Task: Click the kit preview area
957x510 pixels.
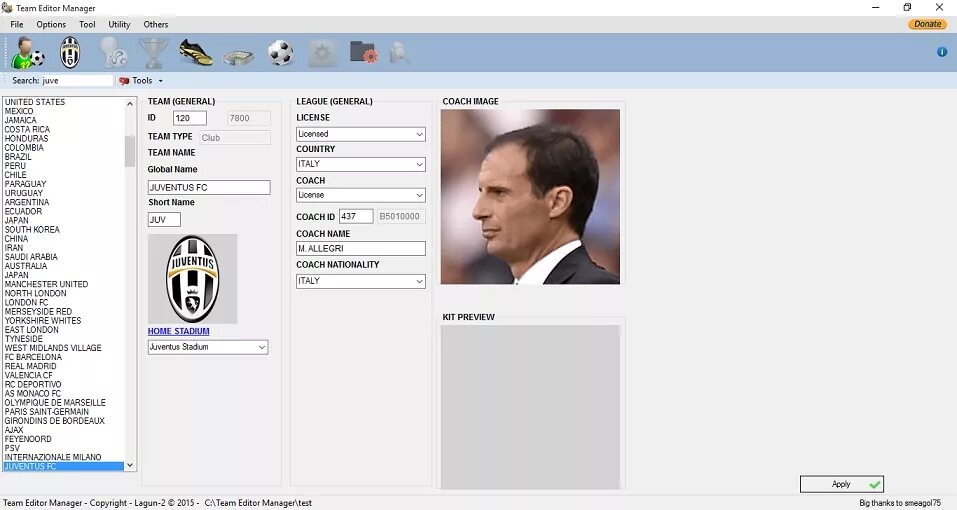Action: pos(530,407)
